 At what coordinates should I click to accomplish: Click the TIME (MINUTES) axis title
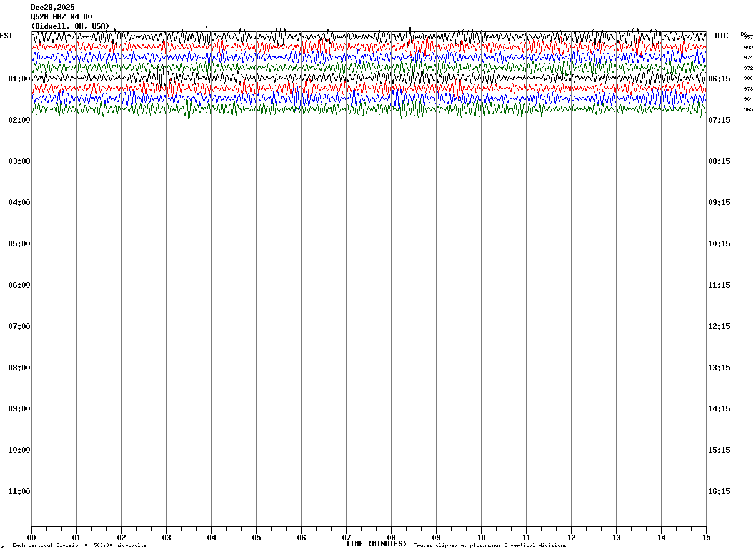[376, 544]
